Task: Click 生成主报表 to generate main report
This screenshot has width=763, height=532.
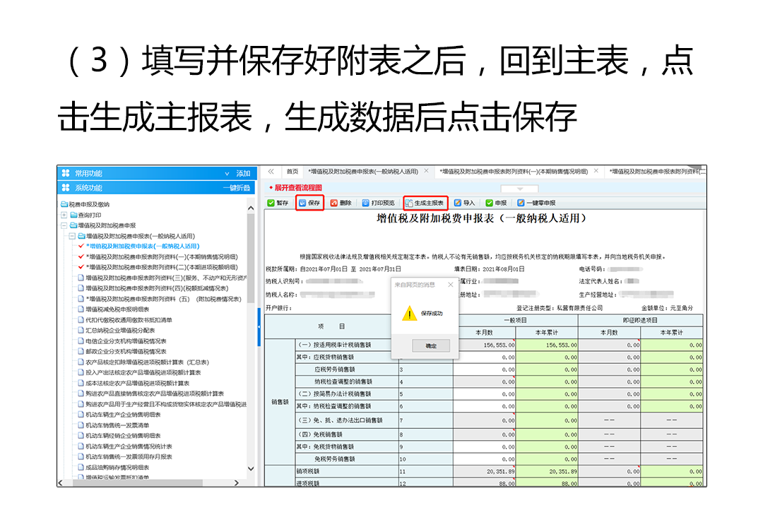Action: (x=425, y=203)
